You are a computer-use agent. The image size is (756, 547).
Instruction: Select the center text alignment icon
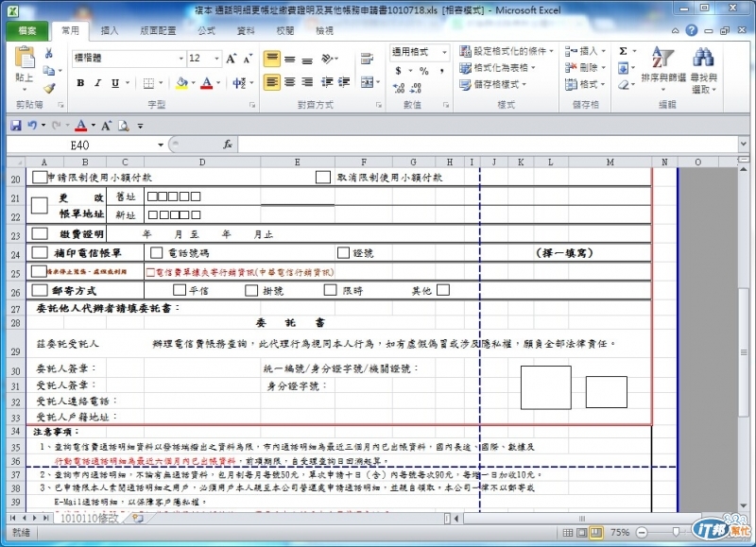(290, 82)
